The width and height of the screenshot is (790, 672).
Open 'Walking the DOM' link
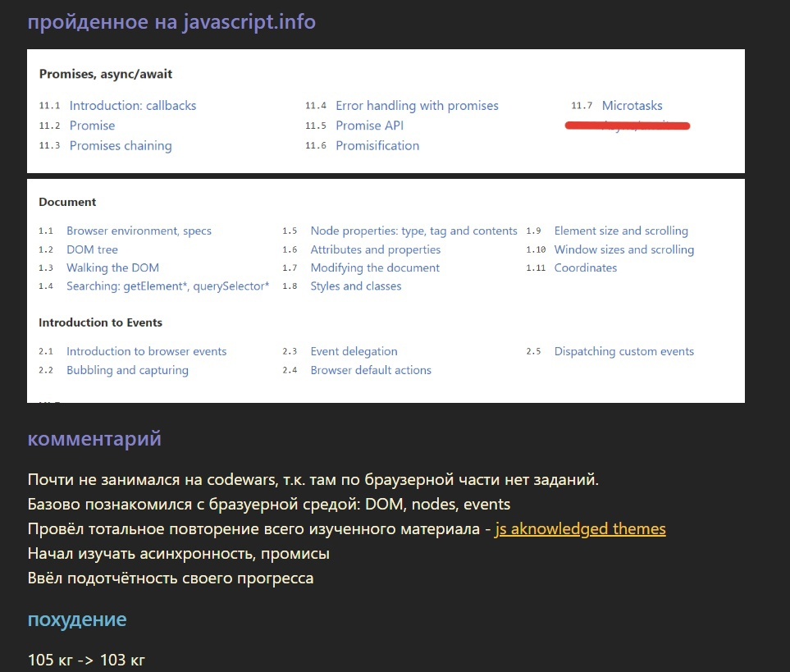click(x=112, y=268)
